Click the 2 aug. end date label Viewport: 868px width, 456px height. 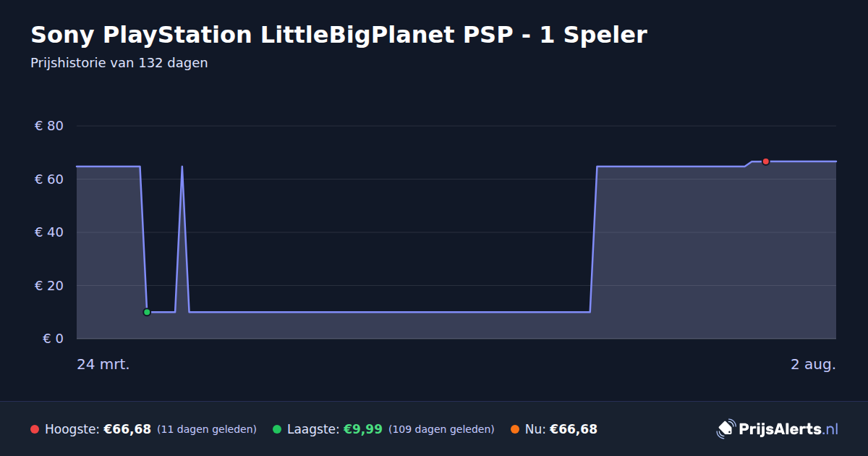(813, 364)
